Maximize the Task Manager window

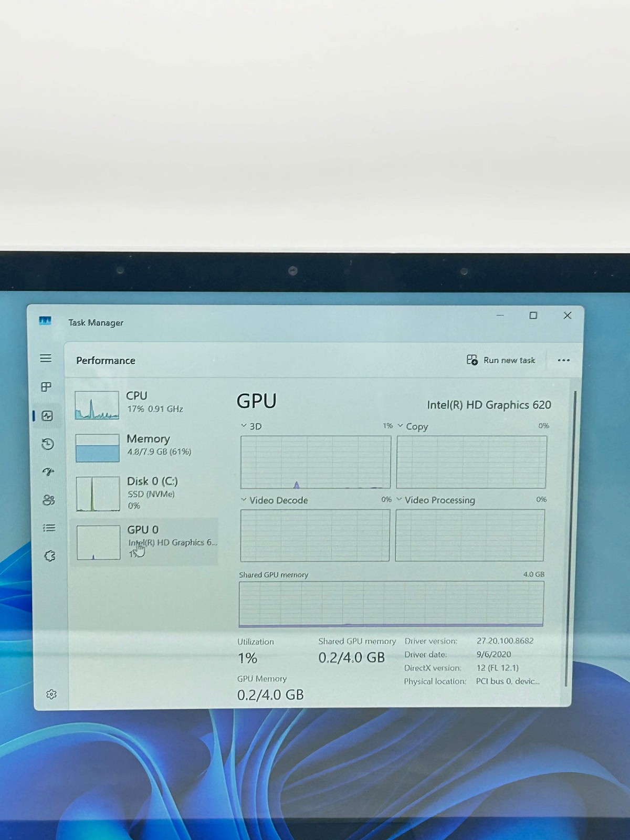click(x=533, y=316)
